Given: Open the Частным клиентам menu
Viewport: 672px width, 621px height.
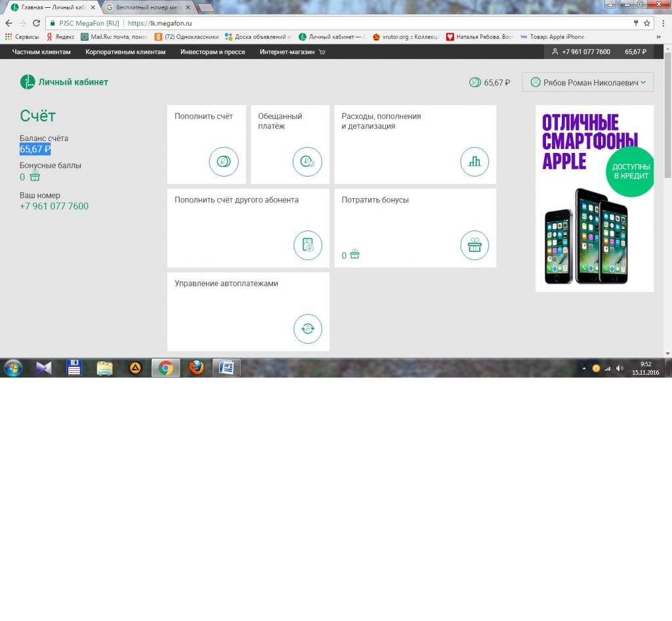Looking at the screenshot, I should 41,52.
